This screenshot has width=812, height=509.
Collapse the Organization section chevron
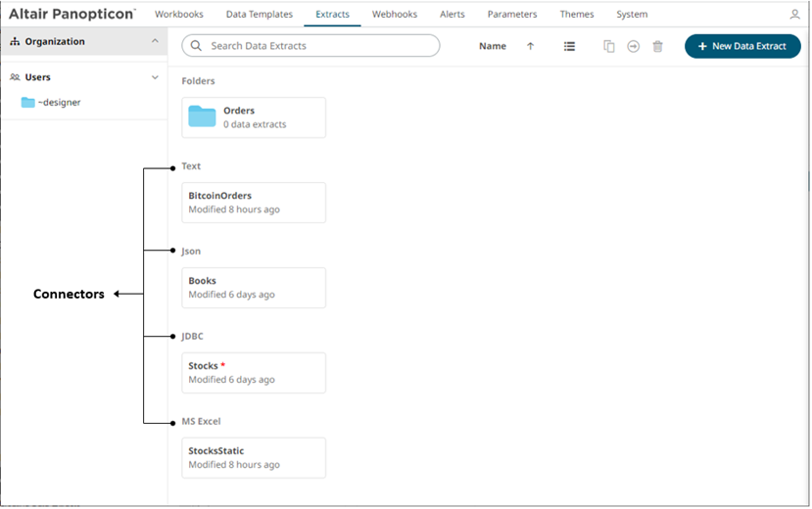(x=155, y=41)
